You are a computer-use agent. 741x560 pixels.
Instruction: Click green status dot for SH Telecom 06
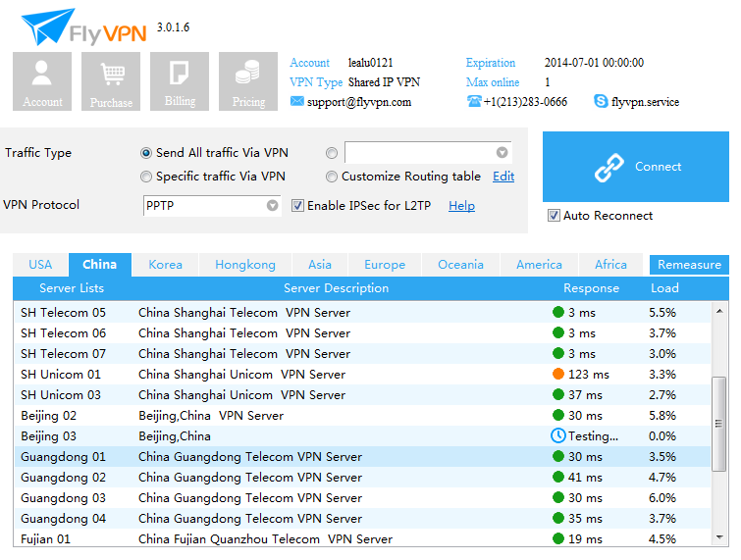point(558,332)
